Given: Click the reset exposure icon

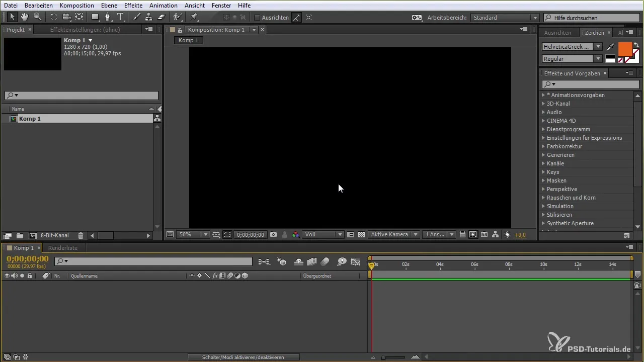Looking at the screenshot, I should click(507, 235).
